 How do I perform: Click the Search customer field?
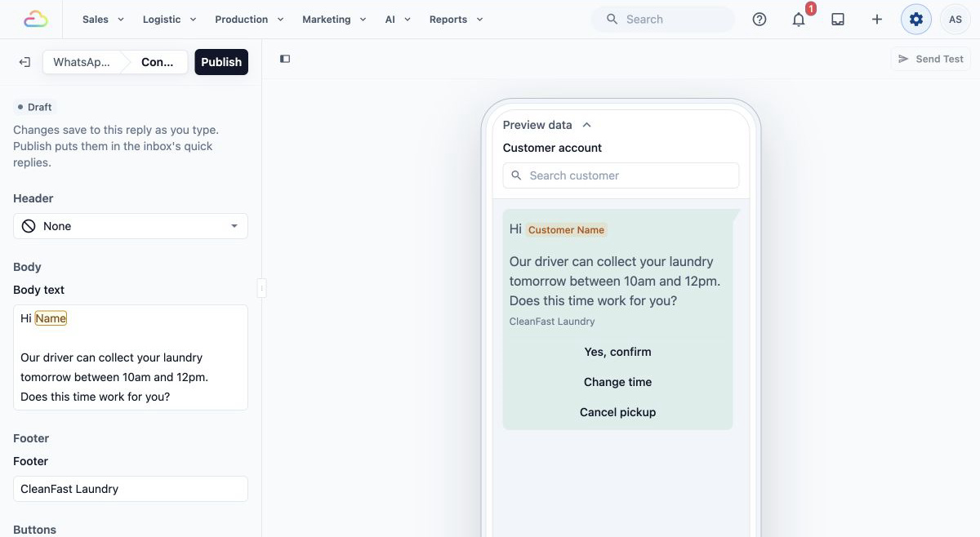pos(621,175)
